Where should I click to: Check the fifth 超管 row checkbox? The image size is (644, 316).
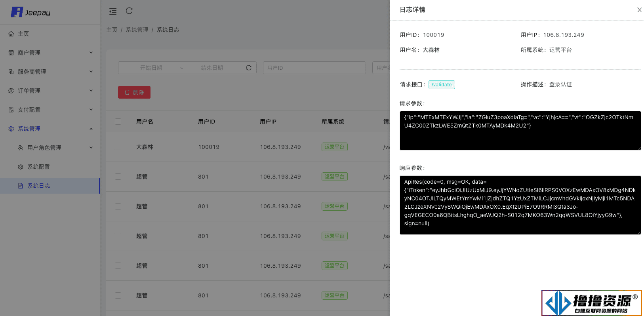pos(118,295)
